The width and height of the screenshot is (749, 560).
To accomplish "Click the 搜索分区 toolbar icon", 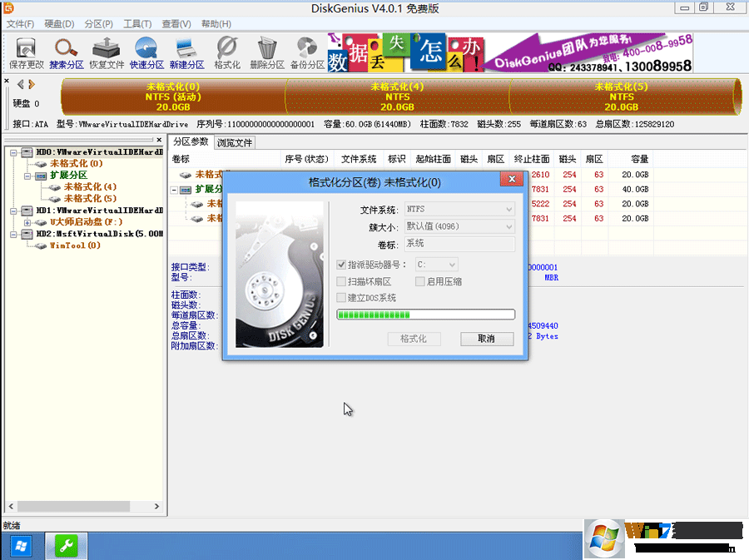I will coord(65,52).
